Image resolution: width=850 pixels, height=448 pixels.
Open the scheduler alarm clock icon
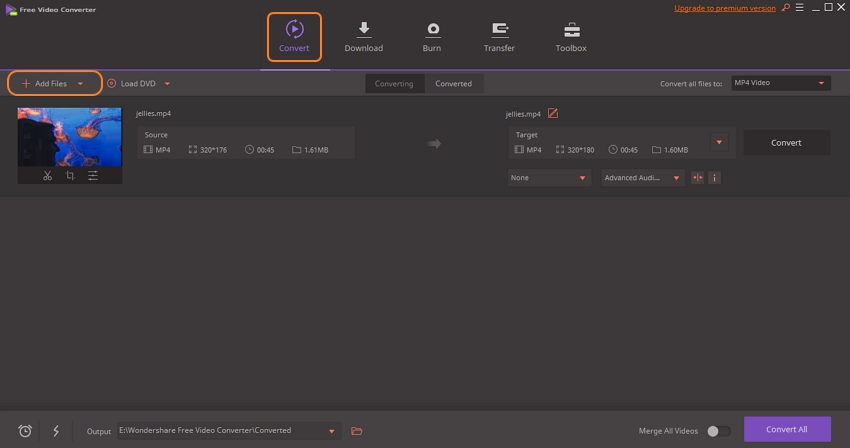click(x=25, y=431)
